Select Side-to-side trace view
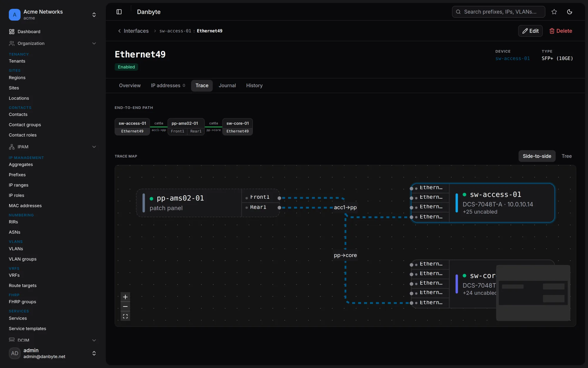This screenshot has width=588, height=368. pos(537,156)
